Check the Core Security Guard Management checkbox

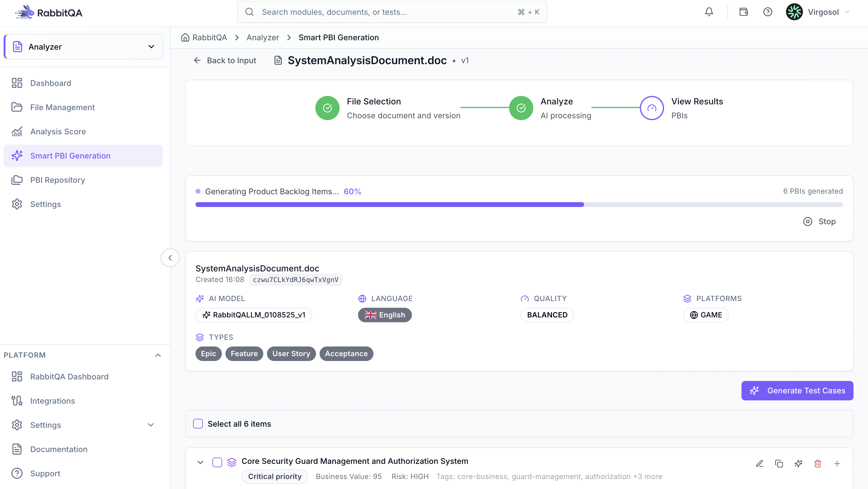[x=217, y=462]
